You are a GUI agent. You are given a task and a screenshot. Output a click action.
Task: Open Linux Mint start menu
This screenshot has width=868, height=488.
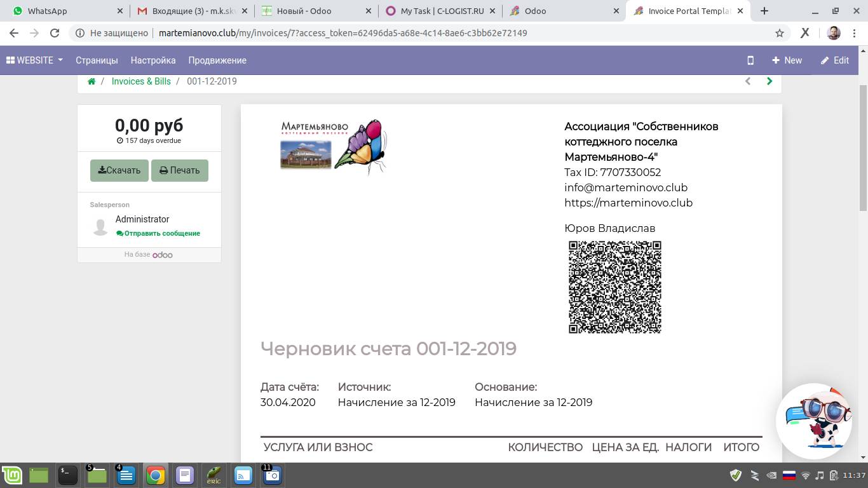click(12, 475)
